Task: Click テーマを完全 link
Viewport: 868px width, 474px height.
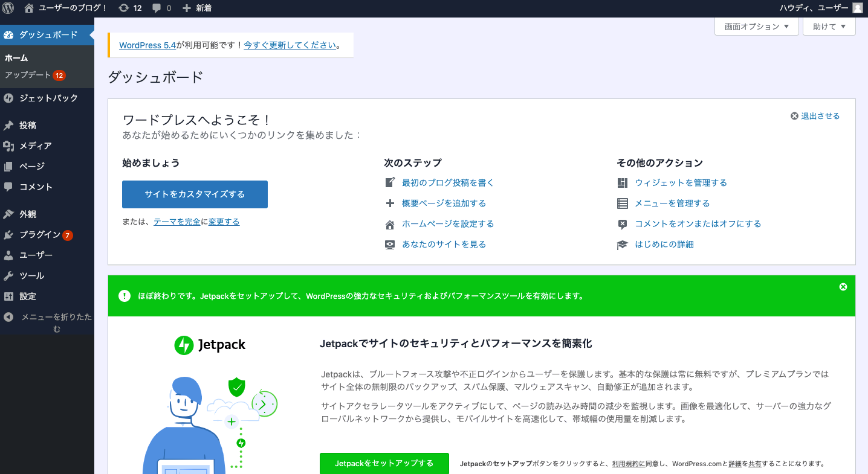Action: [177, 222]
